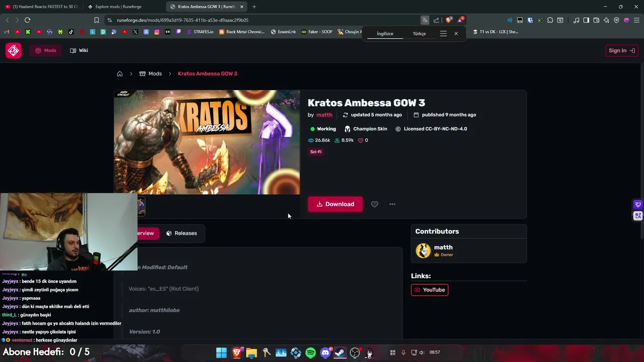Click the Sci-Fi tag

pos(316,152)
